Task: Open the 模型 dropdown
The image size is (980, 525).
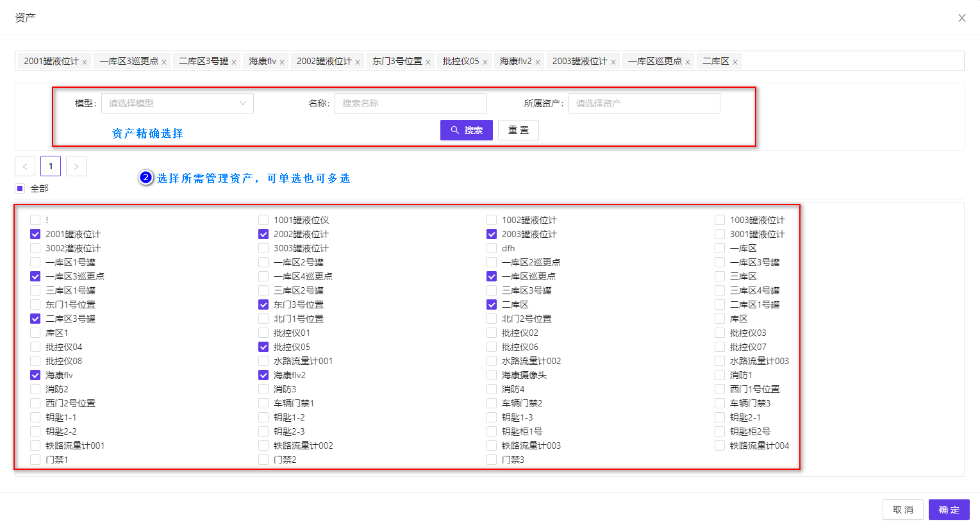Action: (x=178, y=103)
